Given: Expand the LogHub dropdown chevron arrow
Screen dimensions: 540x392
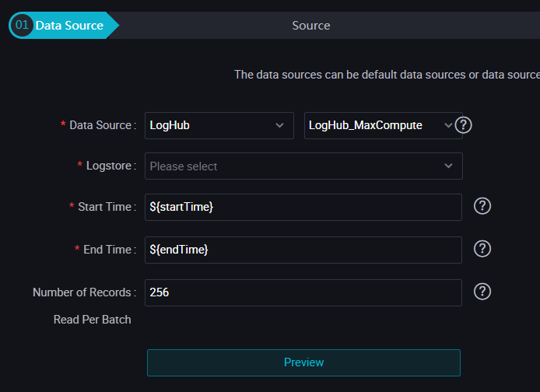Looking at the screenshot, I should [x=279, y=125].
